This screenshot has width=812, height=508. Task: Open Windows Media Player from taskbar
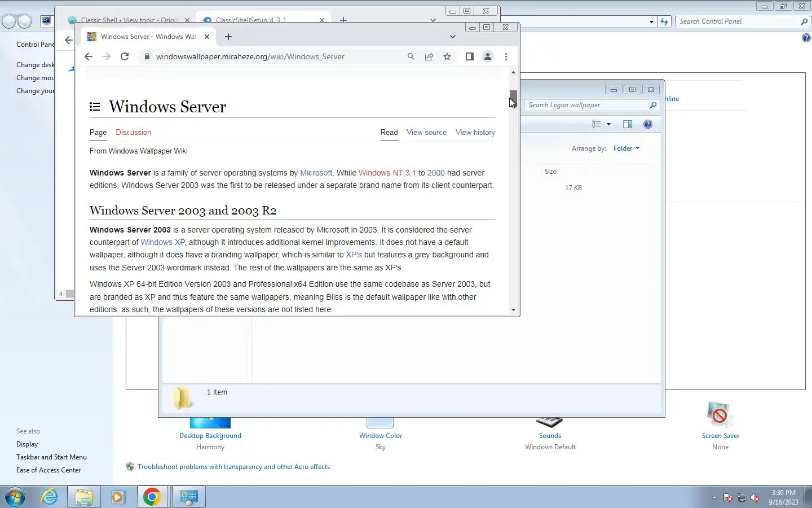(117, 497)
